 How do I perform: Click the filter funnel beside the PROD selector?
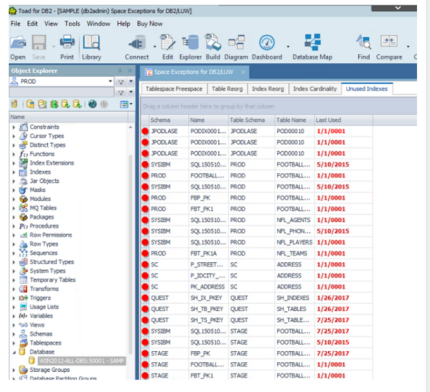pyautogui.click(x=121, y=82)
